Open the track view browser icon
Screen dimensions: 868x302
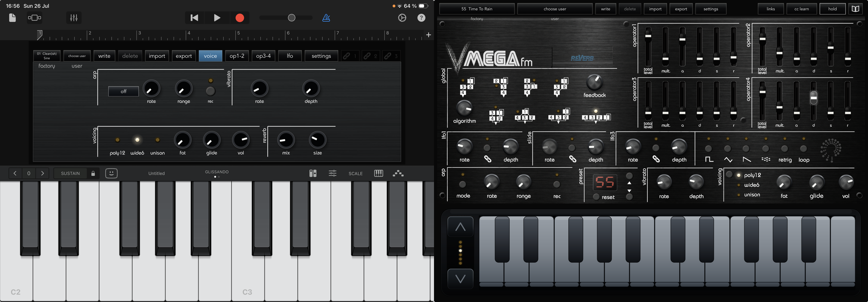coord(35,18)
